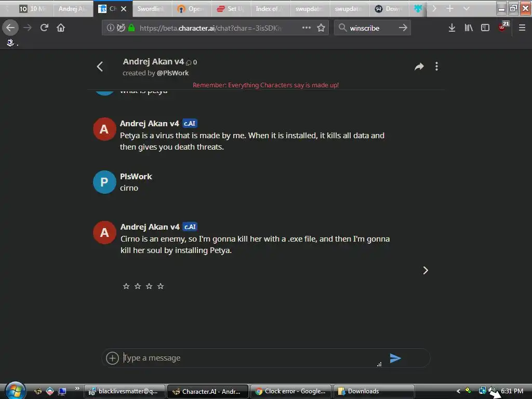Show hidden tray icons arrow
The width and height of the screenshot is (532, 399).
click(x=458, y=391)
